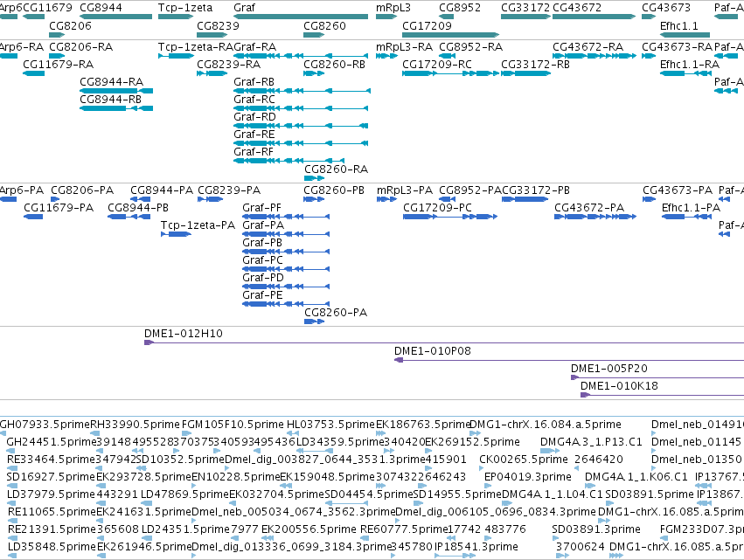Click the CG17209-RC transcript label
Screen dimensions: 744x560
436,64
